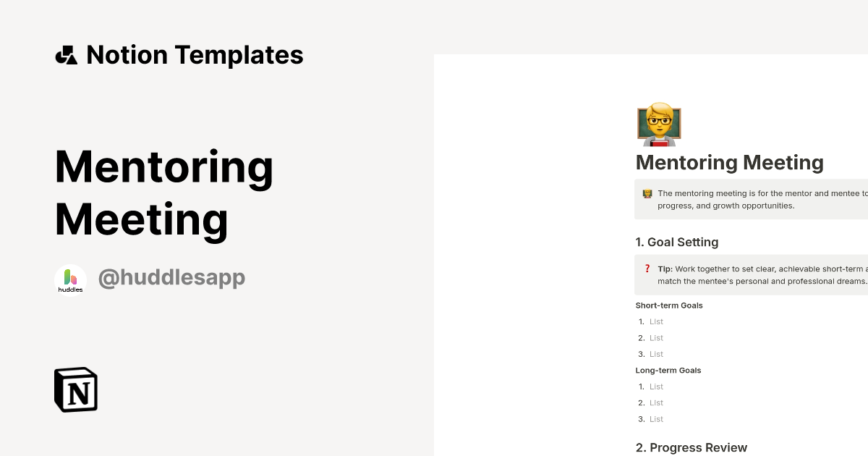Click the small emoji in the description callout
868x456 pixels.
click(647, 194)
